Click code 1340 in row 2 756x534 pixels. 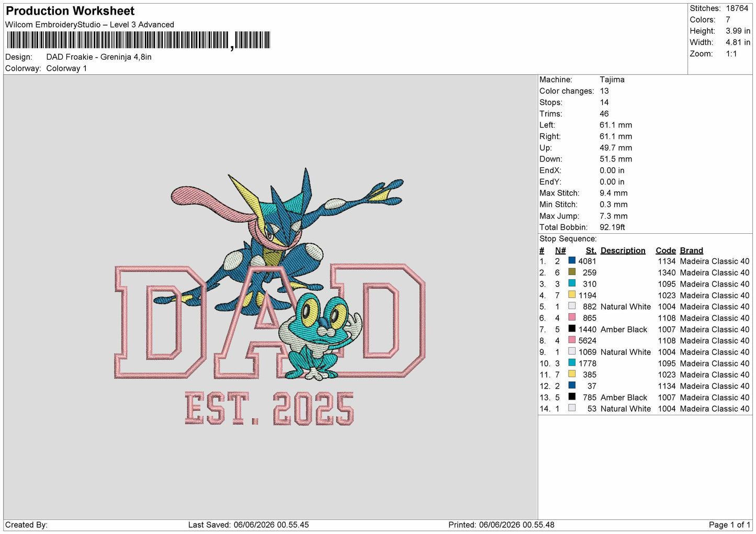[667, 272]
